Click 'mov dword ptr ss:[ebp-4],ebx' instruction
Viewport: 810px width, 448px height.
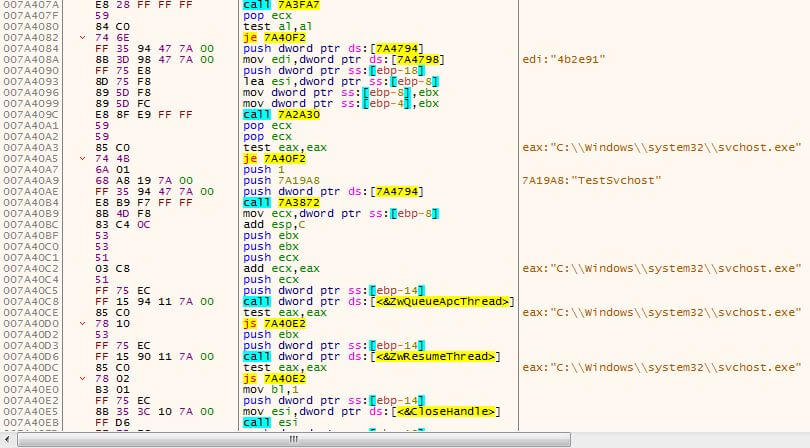[x=341, y=103]
